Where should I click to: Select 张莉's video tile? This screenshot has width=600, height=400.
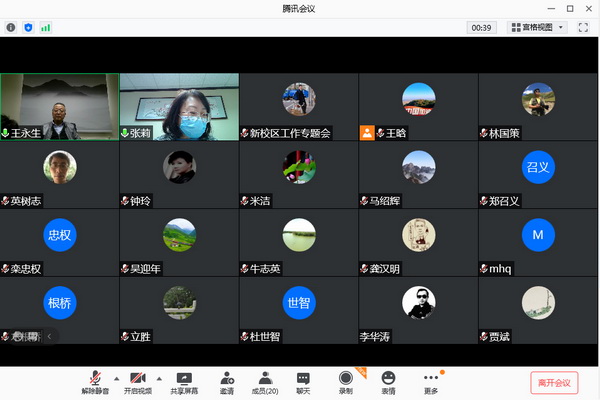(x=179, y=105)
